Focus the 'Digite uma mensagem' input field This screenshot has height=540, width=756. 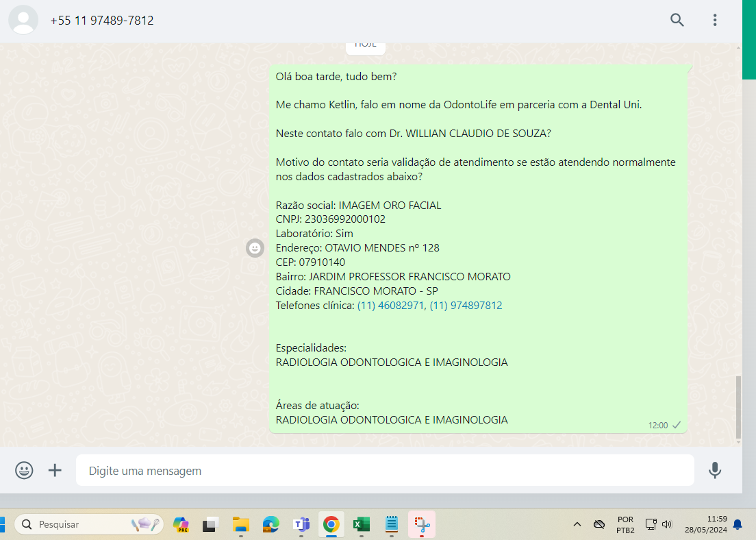click(385, 471)
